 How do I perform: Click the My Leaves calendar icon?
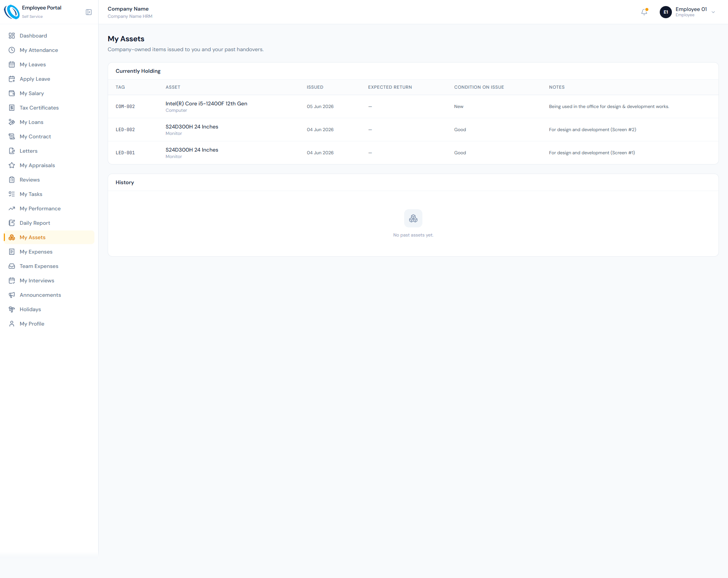[12, 64]
